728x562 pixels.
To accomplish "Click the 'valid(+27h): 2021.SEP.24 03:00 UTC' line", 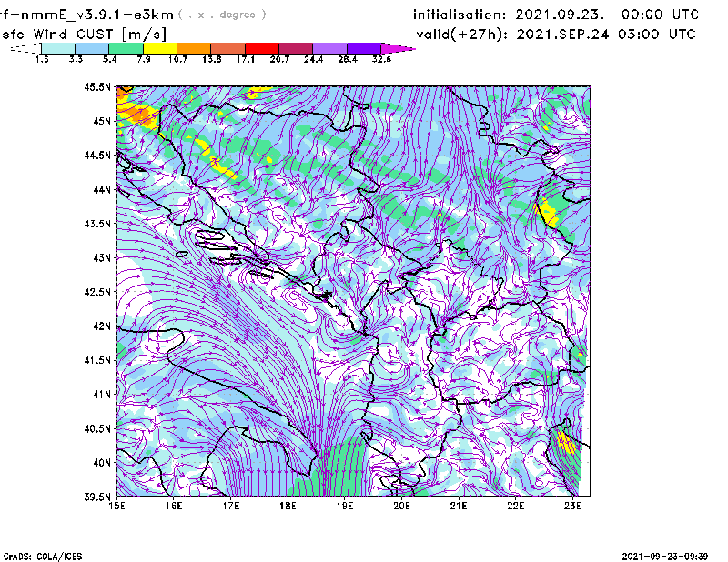I will (556, 35).
